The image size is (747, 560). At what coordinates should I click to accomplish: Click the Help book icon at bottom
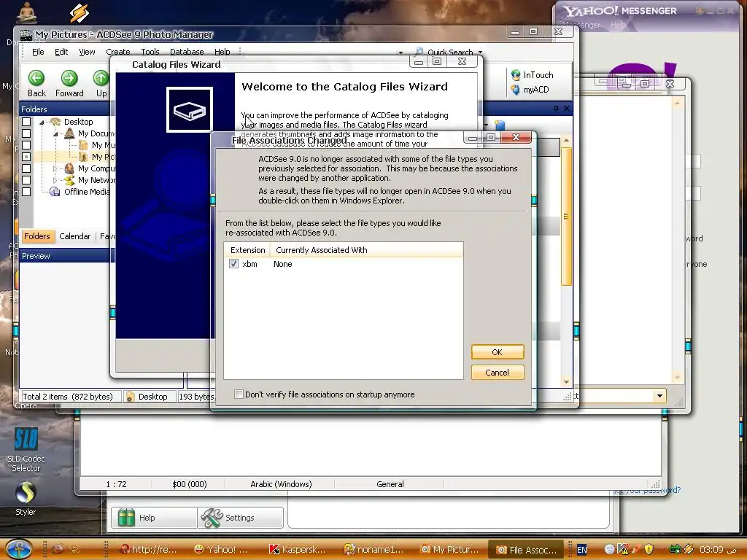click(x=126, y=518)
